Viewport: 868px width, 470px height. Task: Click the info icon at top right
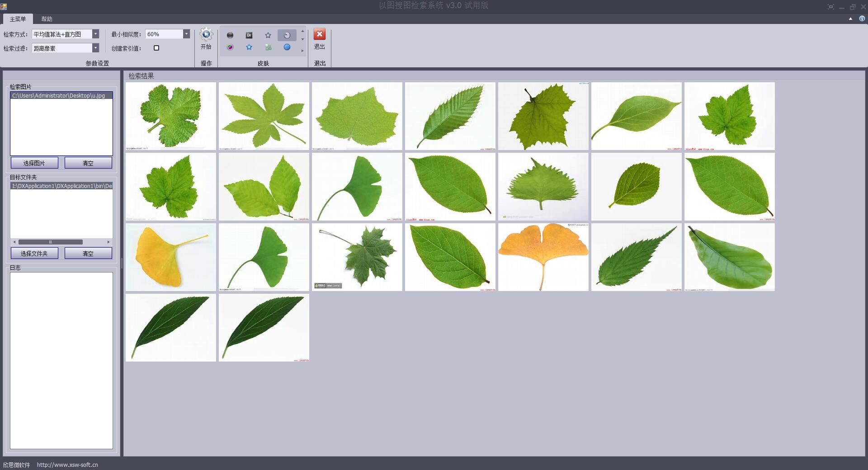click(862, 19)
